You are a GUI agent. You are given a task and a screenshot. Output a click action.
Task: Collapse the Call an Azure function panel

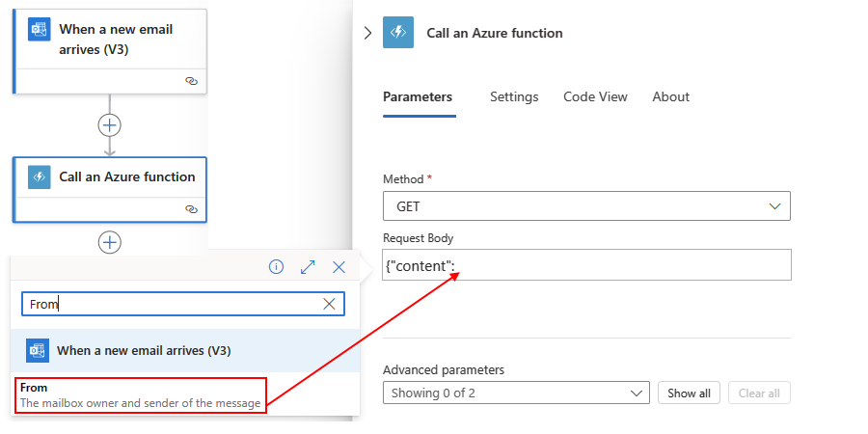coord(367,33)
